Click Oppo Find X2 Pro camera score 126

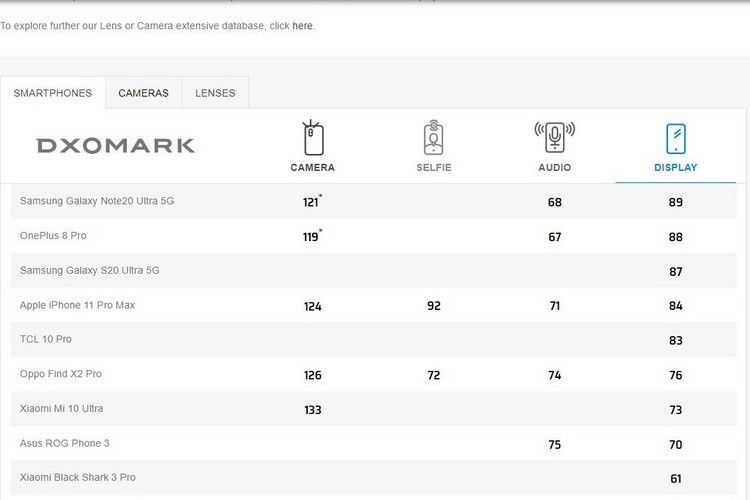[x=313, y=376]
